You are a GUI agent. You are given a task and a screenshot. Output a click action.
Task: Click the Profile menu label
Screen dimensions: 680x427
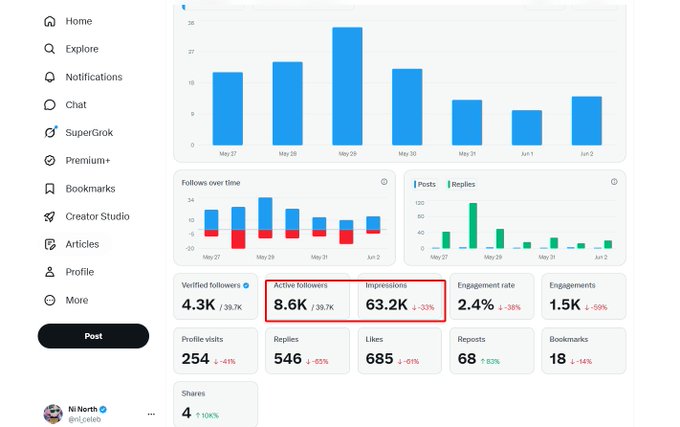80,272
